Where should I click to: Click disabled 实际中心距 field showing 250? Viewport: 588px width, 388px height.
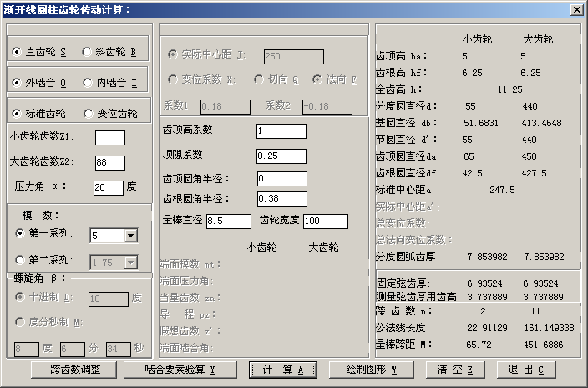tap(294, 57)
